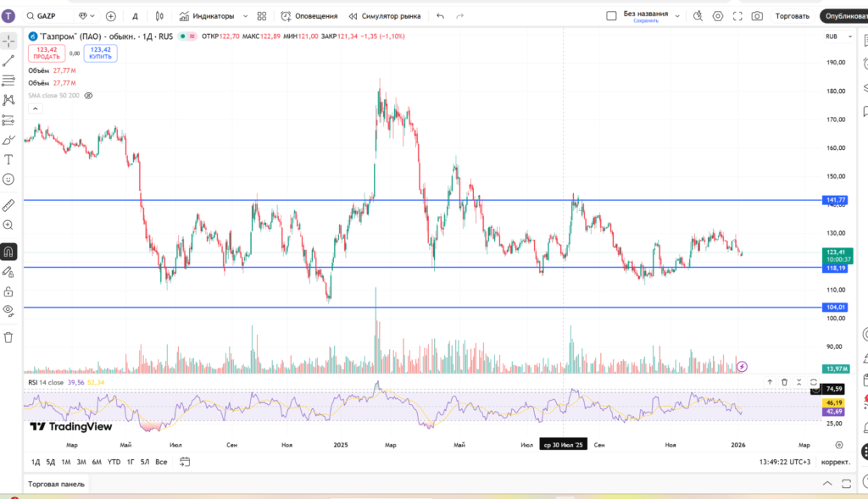Toggle SMA close 50 200 visibility eye
Image resolution: width=868 pixels, height=499 pixels.
click(88, 96)
